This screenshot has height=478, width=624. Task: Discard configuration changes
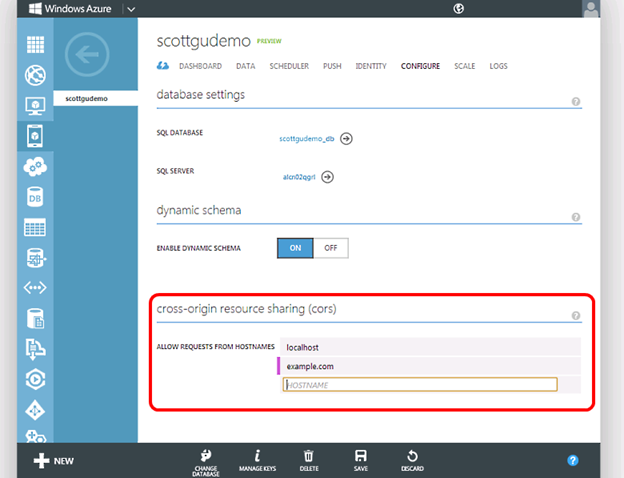point(412,460)
